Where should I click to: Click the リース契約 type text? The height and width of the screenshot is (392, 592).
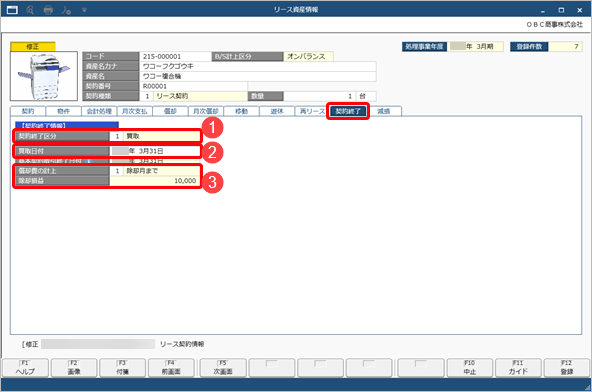tap(172, 96)
